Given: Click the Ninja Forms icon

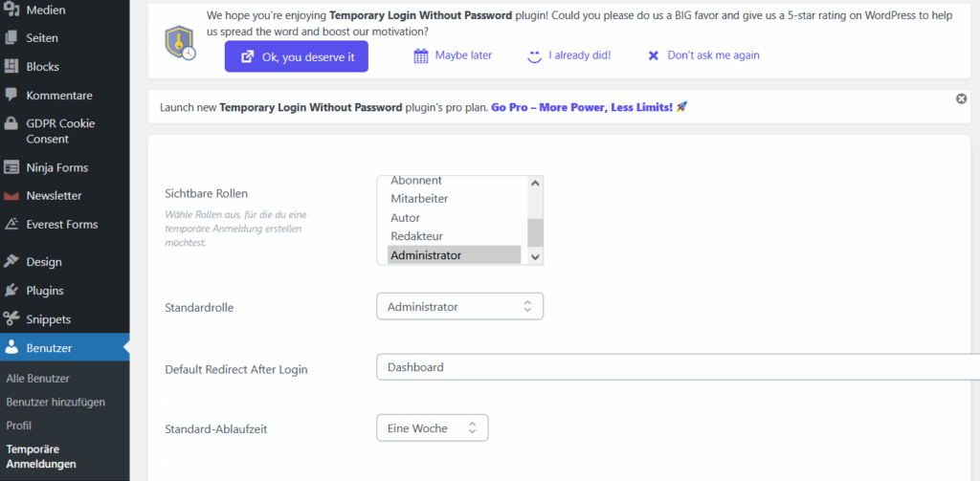Looking at the screenshot, I should click(11, 167).
